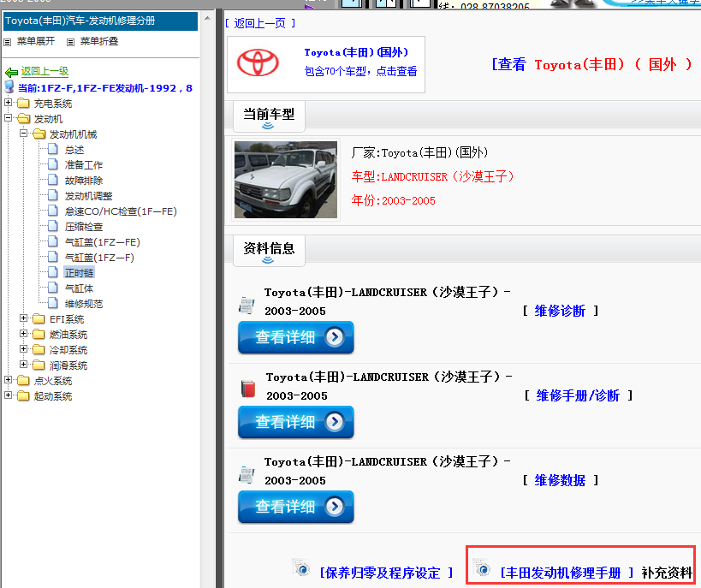
Task: Expand the 起动系统 tree node
Action: click(8, 395)
